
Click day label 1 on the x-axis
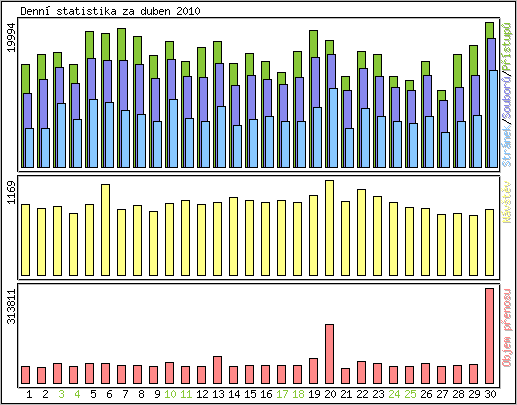(x=29, y=394)
